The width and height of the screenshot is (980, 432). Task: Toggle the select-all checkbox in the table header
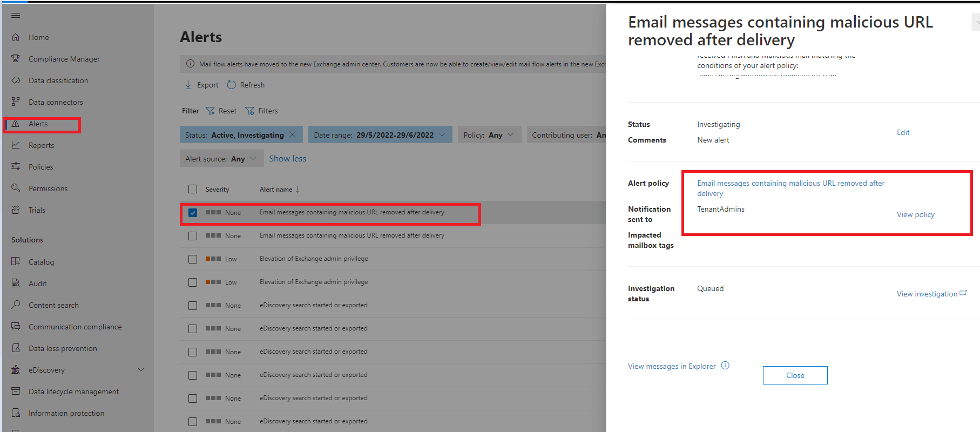(193, 189)
